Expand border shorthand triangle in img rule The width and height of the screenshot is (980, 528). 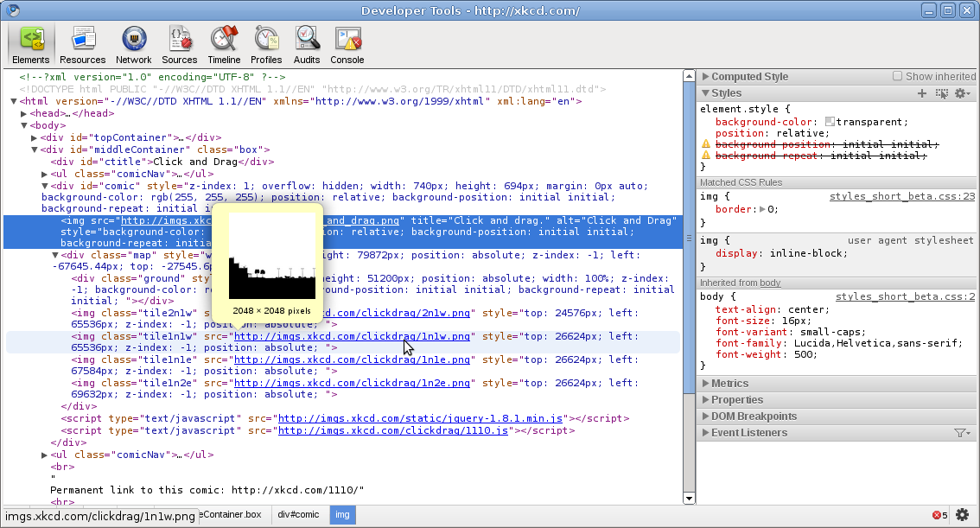click(762, 209)
